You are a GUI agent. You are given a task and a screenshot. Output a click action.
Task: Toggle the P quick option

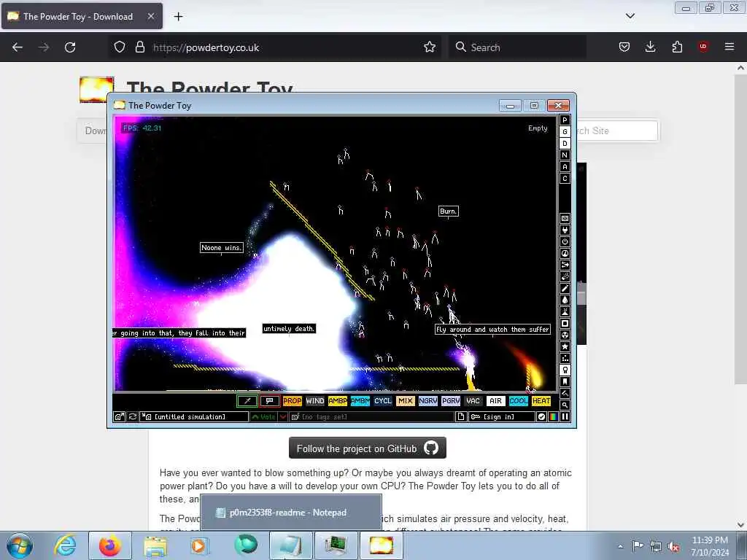click(565, 120)
